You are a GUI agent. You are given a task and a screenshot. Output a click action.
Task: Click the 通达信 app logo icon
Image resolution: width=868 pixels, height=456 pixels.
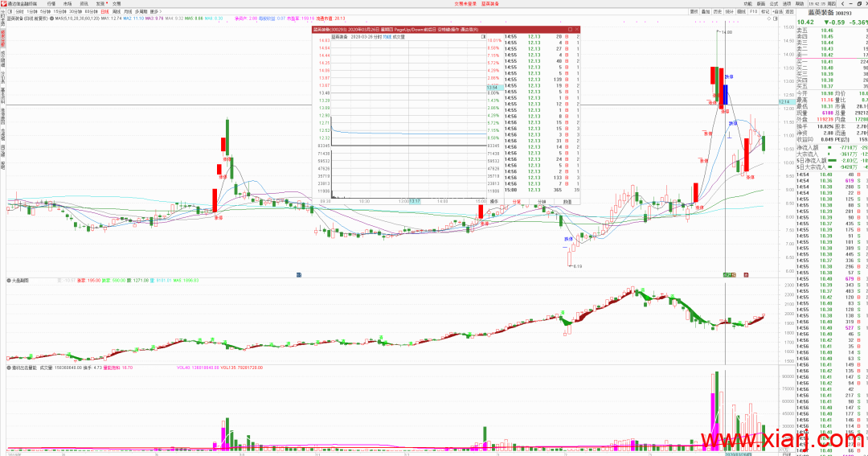tap(4, 3)
